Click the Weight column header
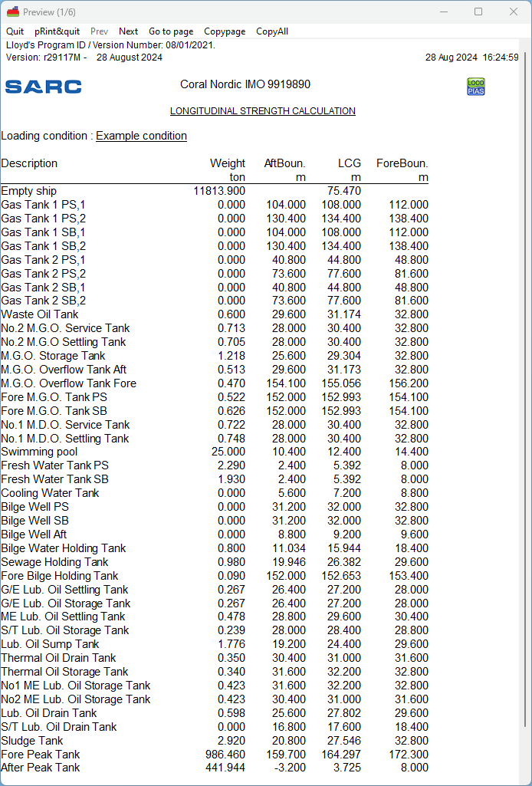The image size is (532, 786). pyautogui.click(x=228, y=163)
